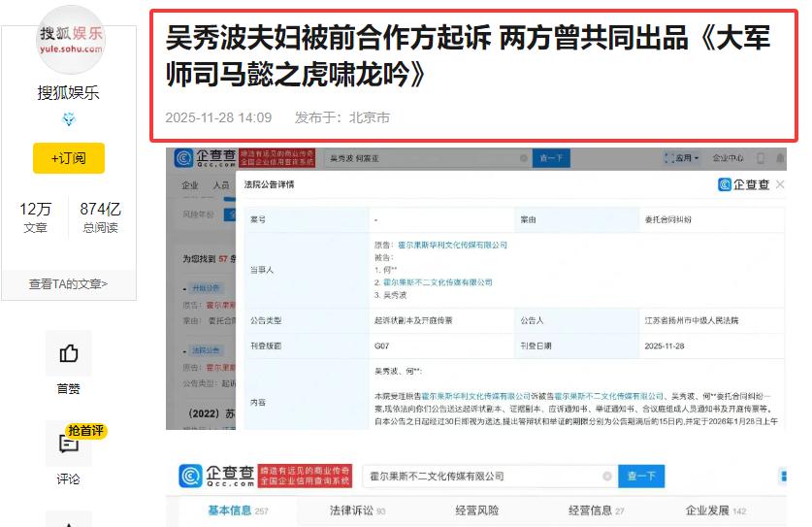Viewport: 812px width, 527px height.
Task: Click the 刊登版面 value G07
Action: [x=381, y=346]
